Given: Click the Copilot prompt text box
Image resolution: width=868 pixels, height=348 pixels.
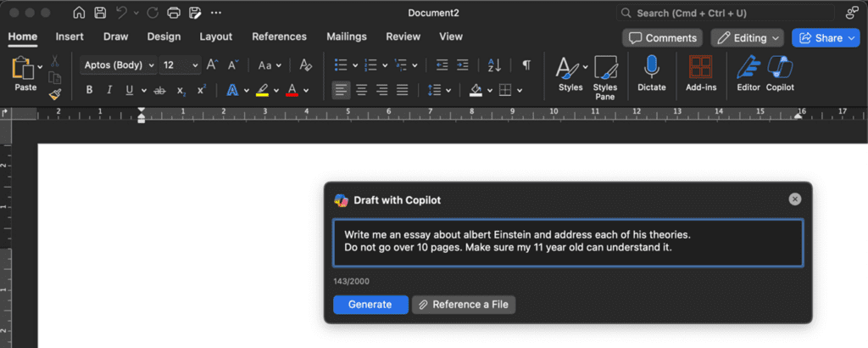Looking at the screenshot, I should (568, 243).
